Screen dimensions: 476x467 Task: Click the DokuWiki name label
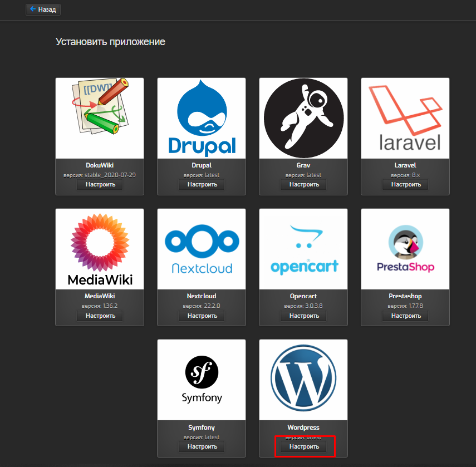100,165
